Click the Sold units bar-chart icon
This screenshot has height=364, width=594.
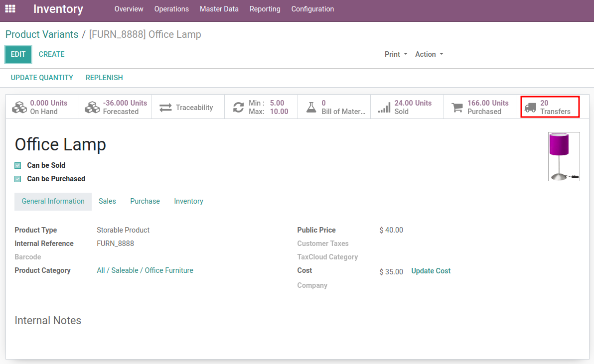point(384,107)
